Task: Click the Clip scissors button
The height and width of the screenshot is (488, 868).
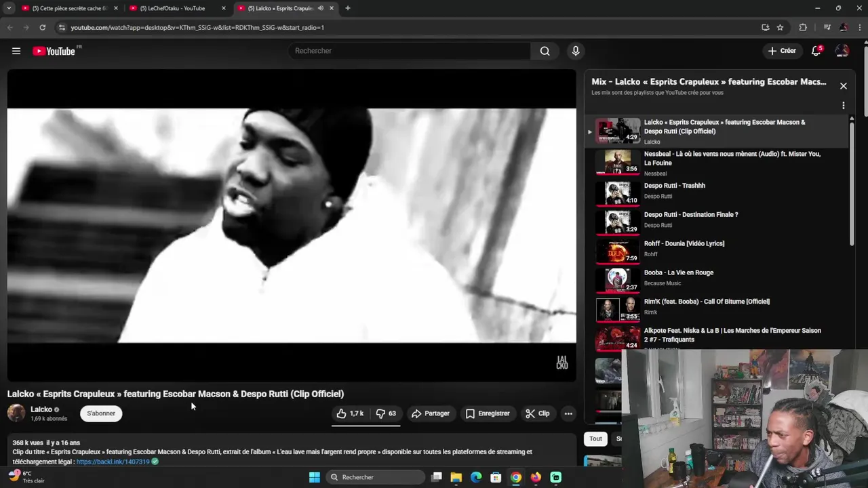Action: [538, 413]
